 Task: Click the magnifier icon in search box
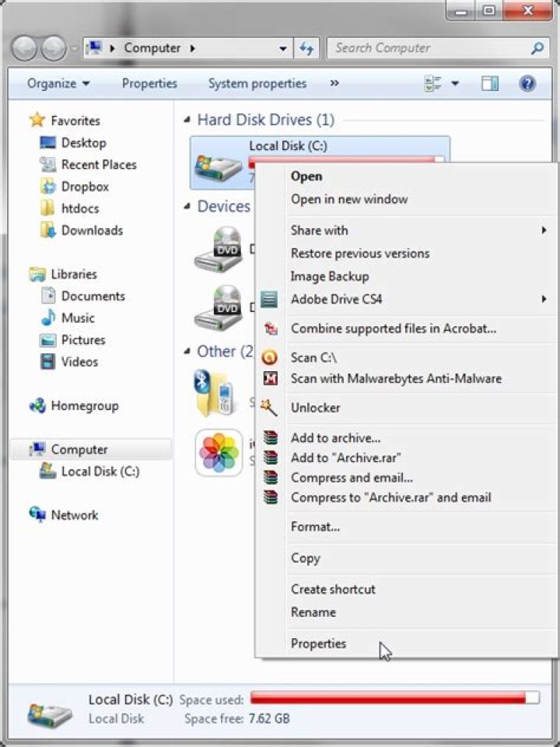[537, 47]
